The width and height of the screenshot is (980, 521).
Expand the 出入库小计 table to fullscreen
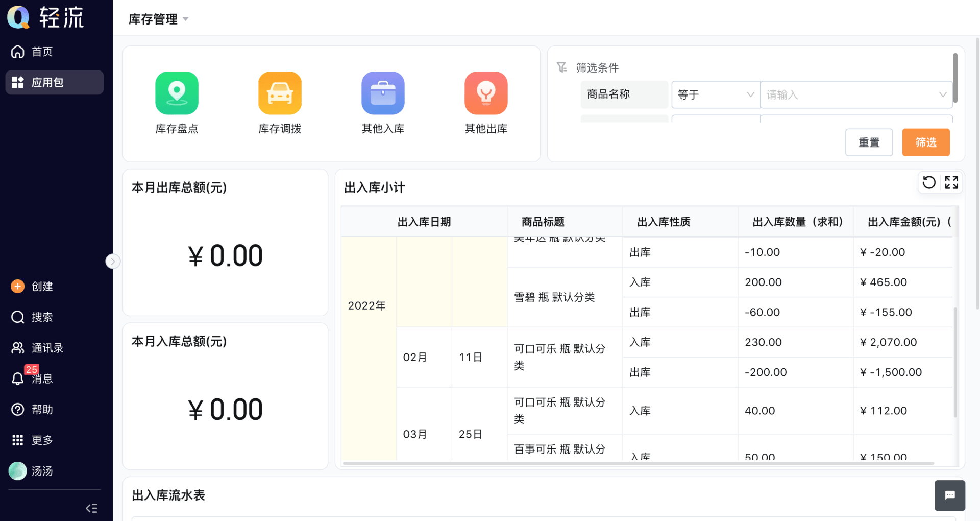pyautogui.click(x=951, y=182)
